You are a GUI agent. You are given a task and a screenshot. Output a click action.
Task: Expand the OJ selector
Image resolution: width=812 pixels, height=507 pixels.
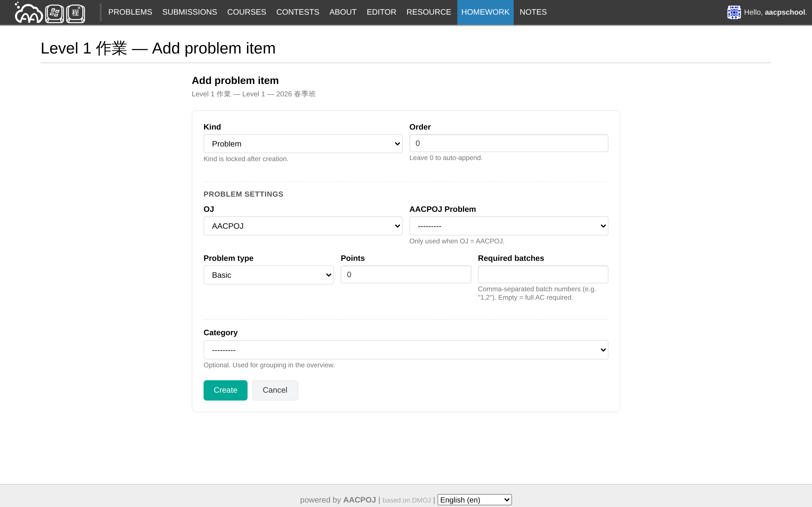(x=303, y=226)
